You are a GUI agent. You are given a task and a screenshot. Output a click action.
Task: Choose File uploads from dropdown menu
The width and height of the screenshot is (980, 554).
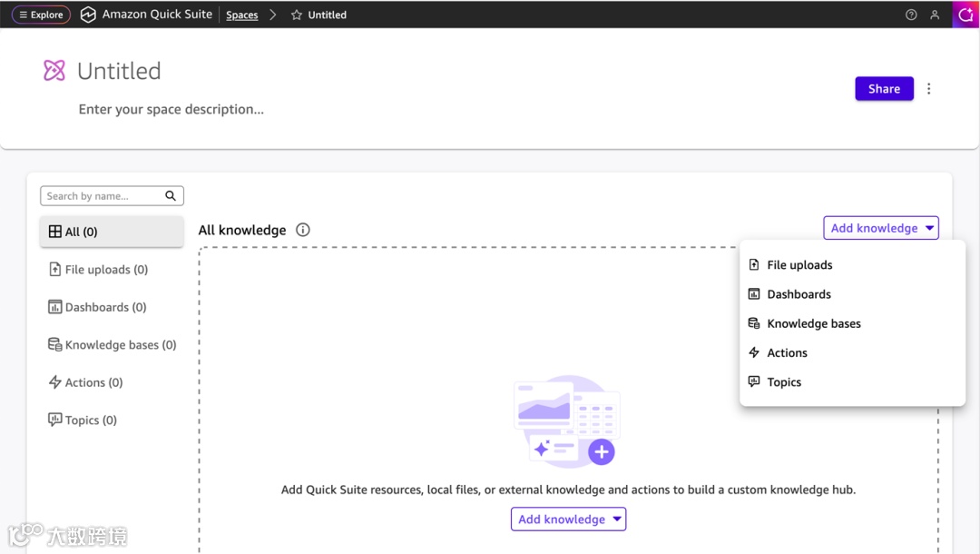852,265
